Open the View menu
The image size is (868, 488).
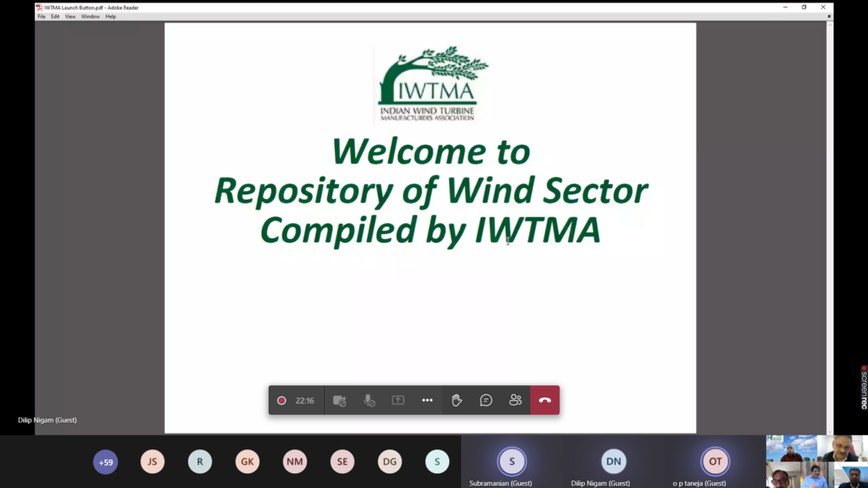coord(70,17)
